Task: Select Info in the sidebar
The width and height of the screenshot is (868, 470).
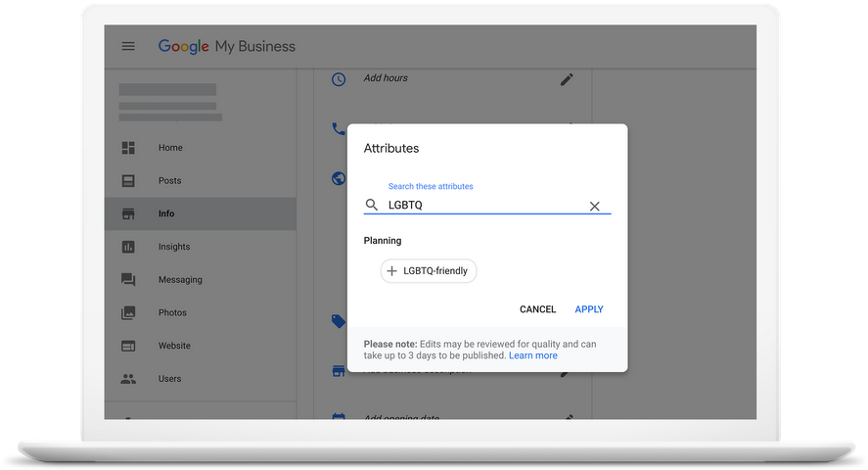Action: (166, 213)
